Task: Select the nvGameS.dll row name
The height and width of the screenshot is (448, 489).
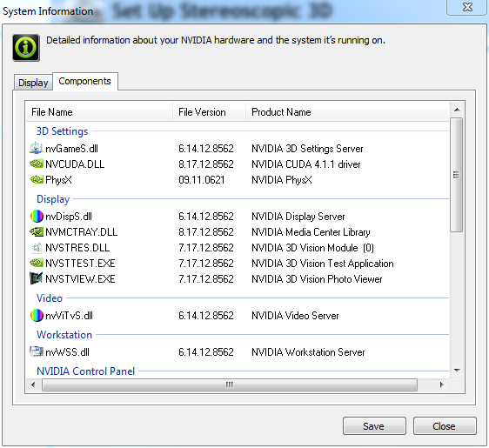Action: point(71,149)
